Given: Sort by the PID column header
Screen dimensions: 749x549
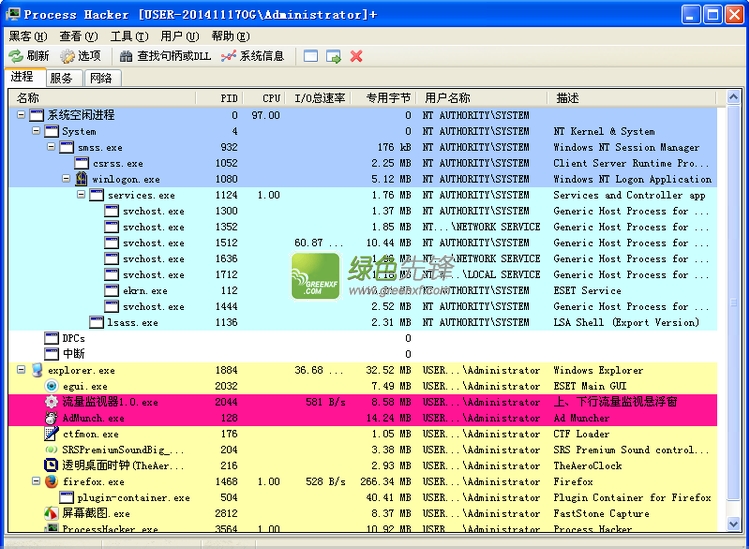Looking at the screenshot, I should click(220, 98).
